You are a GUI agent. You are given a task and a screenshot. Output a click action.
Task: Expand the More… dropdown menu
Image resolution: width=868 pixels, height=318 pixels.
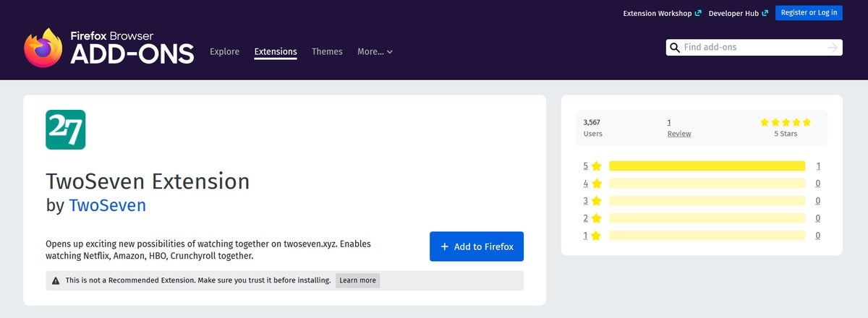(x=375, y=51)
